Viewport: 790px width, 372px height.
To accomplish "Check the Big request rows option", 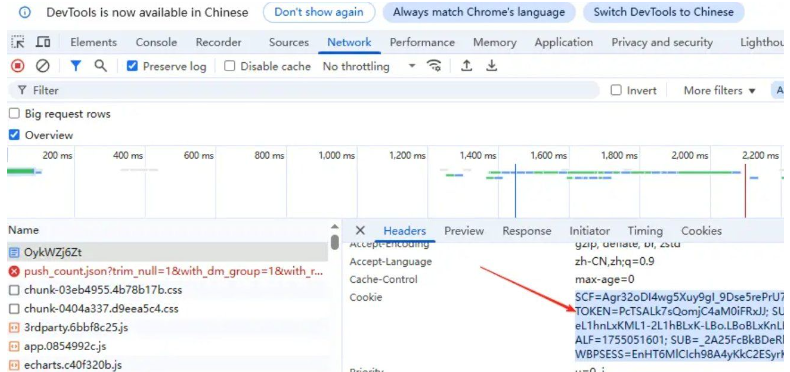I will [15, 114].
